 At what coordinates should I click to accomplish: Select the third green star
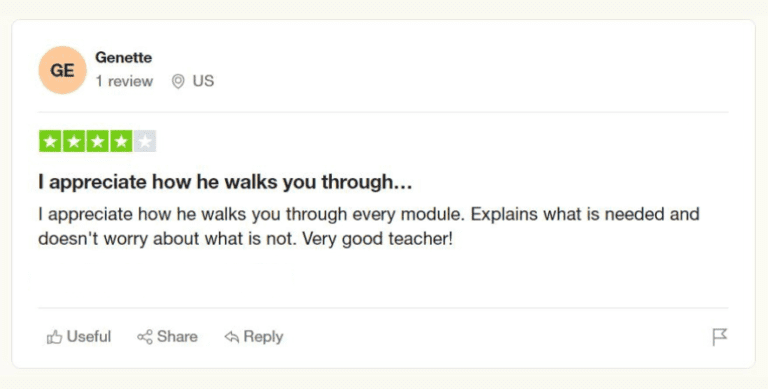point(97,141)
